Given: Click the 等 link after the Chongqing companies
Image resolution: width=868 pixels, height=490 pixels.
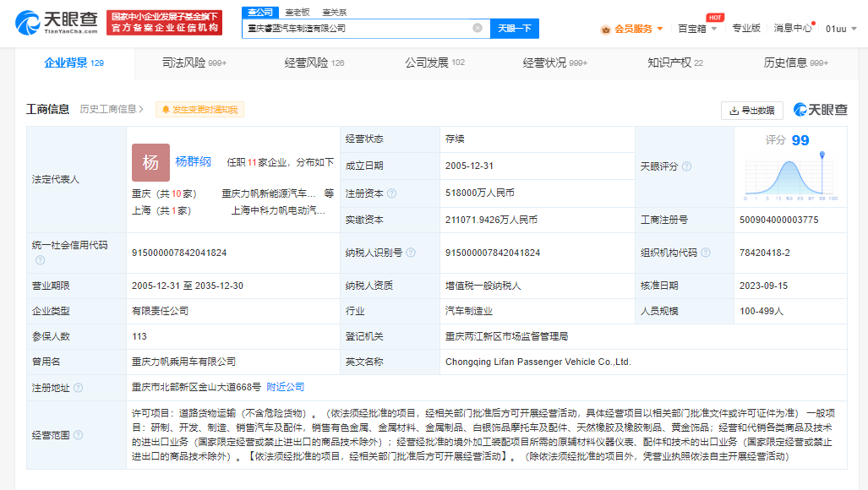Looking at the screenshot, I should point(329,193).
